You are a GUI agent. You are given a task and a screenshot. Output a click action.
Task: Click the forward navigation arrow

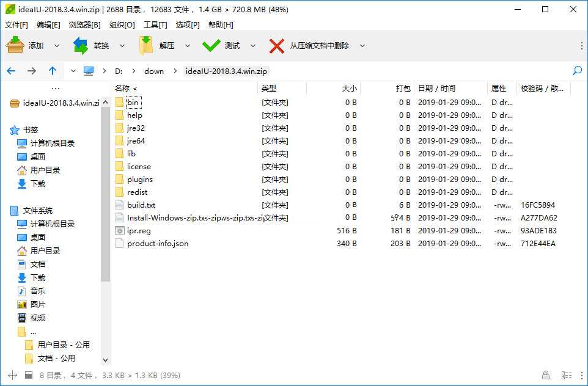click(x=31, y=70)
